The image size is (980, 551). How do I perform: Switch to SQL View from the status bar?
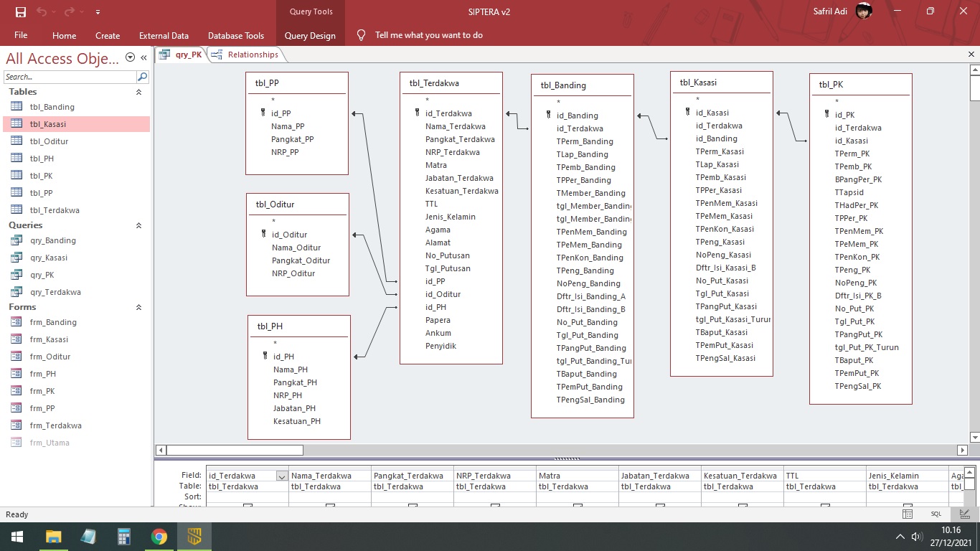coord(936,514)
